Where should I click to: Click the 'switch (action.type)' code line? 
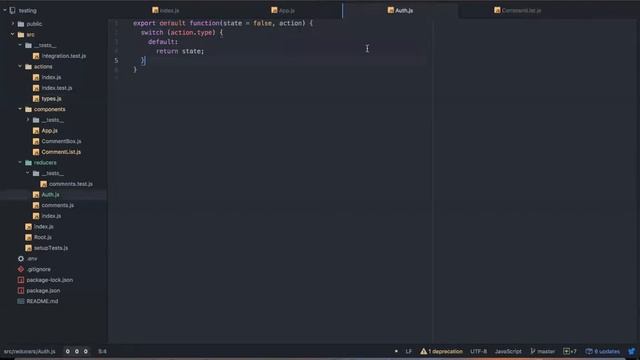[182, 33]
